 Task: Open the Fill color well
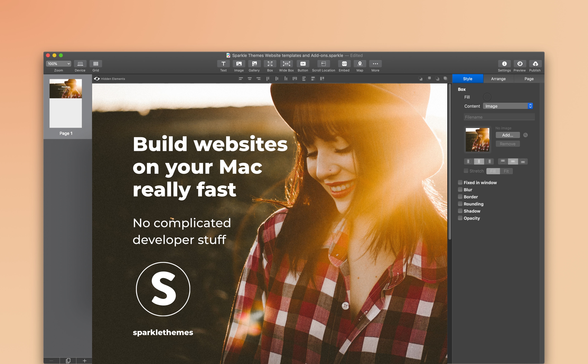487,97
